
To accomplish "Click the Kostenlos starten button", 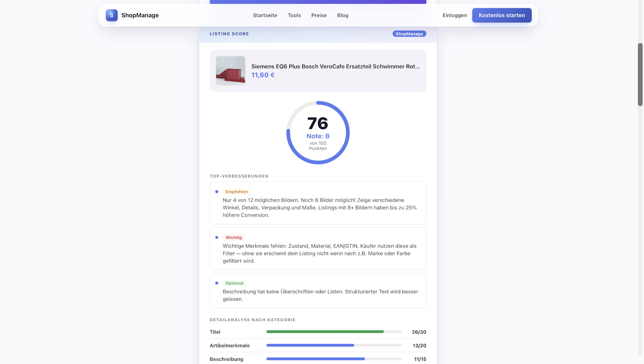I will click(502, 15).
